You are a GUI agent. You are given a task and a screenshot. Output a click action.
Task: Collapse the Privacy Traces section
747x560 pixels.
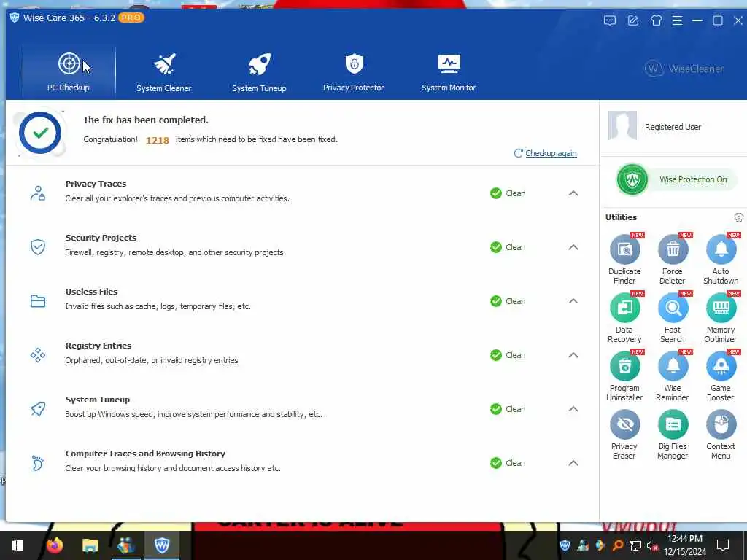pyautogui.click(x=573, y=192)
